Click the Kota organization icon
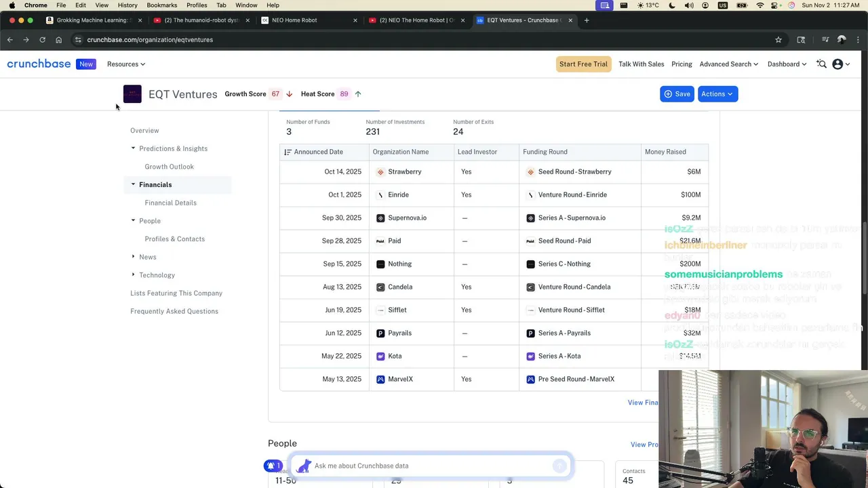The image size is (868, 488). point(380,357)
